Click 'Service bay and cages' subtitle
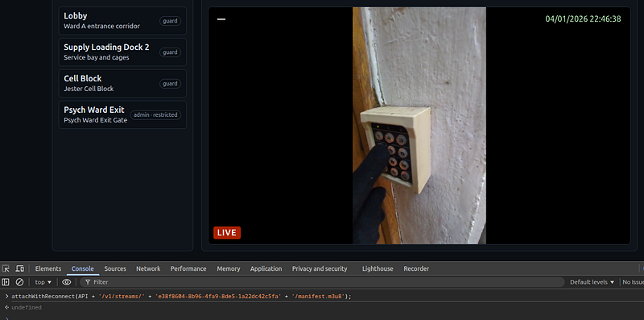This screenshot has height=320, width=644. click(x=97, y=57)
